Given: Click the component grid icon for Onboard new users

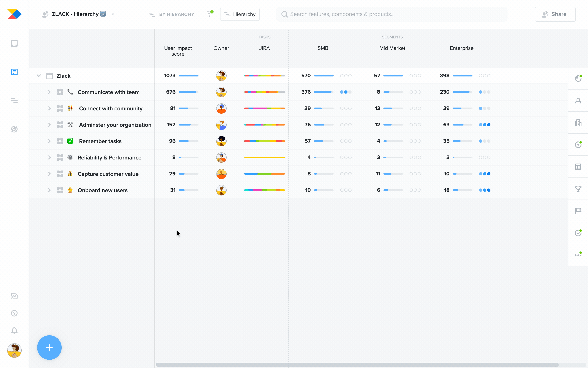Looking at the screenshot, I should pos(60,190).
